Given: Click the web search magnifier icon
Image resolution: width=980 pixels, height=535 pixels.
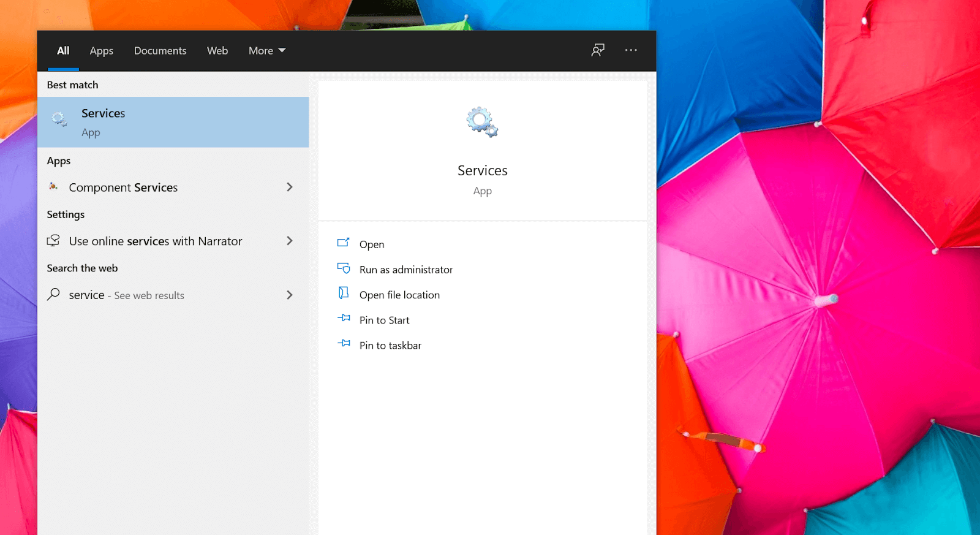Looking at the screenshot, I should point(54,295).
